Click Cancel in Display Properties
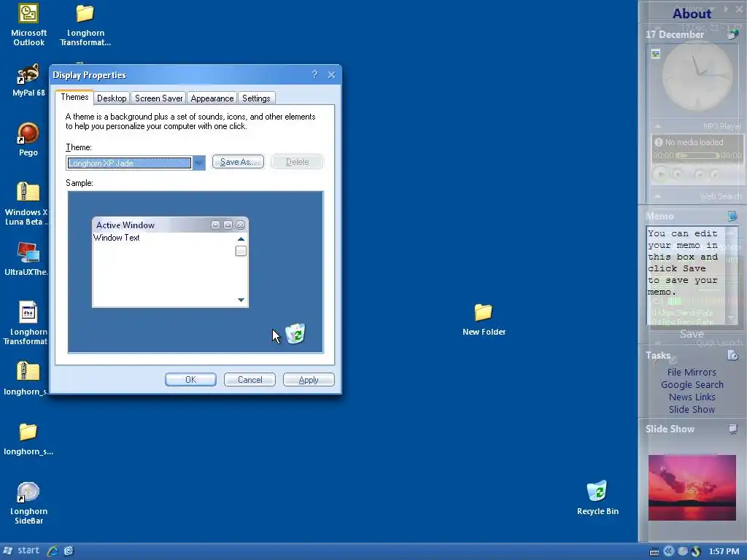Screen dimensions: 747x560 coord(249,379)
